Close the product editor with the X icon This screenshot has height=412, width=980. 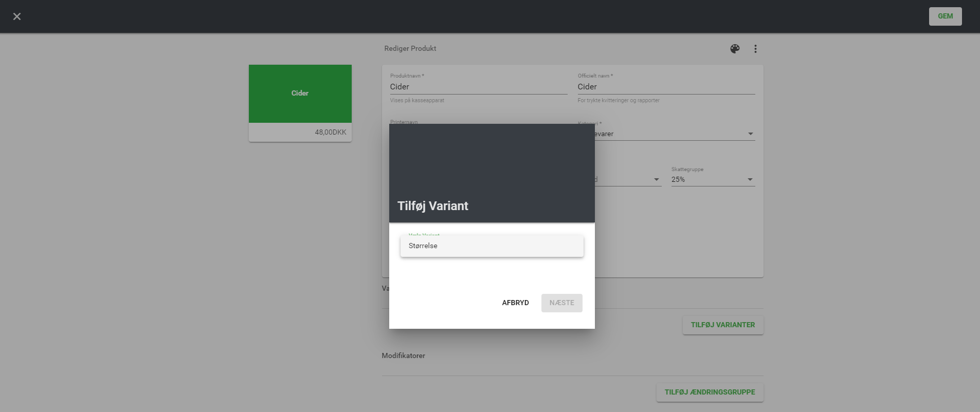pos(17,16)
